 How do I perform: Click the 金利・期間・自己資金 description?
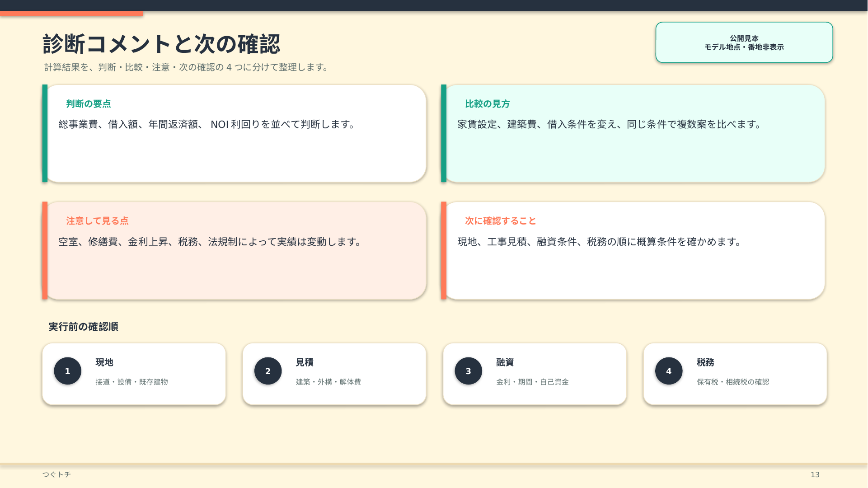pos(533,382)
